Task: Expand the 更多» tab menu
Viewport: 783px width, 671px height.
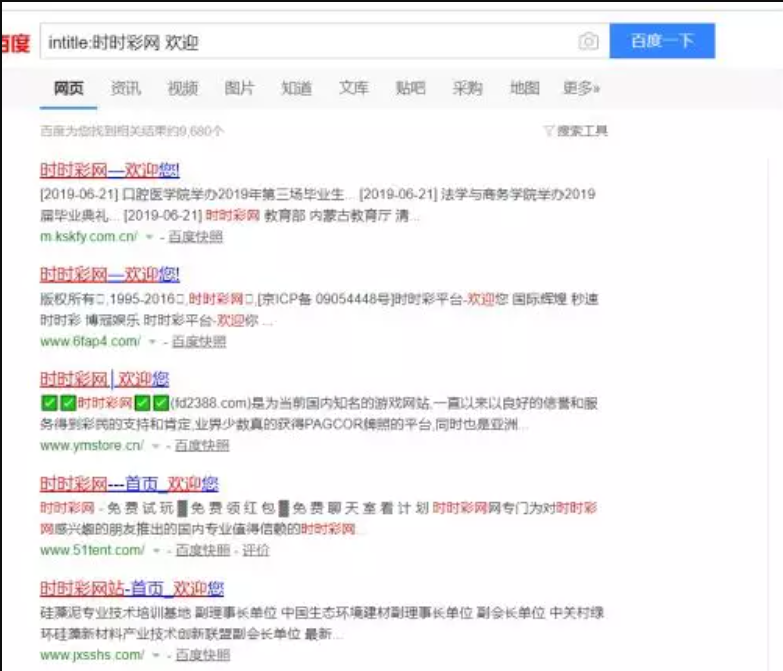Action: click(x=581, y=88)
